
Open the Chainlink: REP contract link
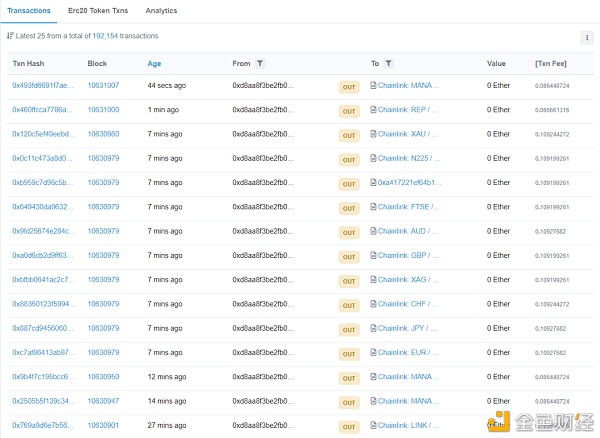[x=408, y=110]
